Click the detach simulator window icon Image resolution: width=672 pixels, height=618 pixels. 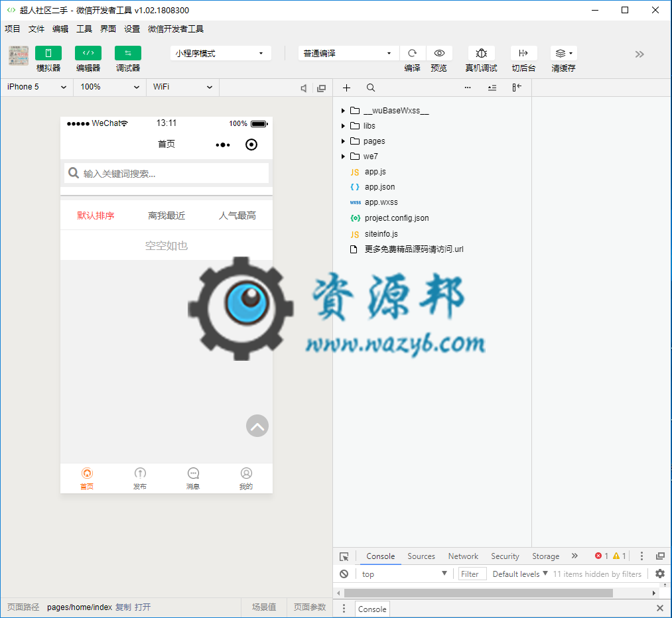tap(322, 88)
